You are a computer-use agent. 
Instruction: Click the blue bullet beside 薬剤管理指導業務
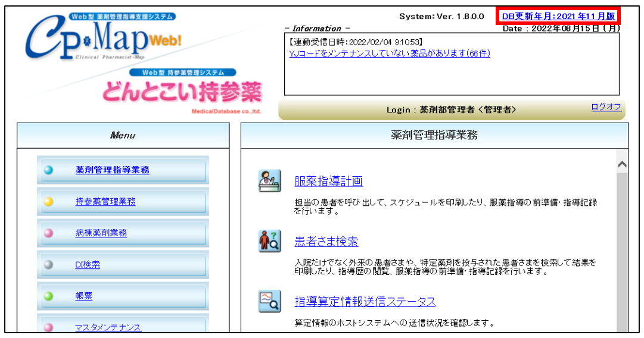[49, 170]
